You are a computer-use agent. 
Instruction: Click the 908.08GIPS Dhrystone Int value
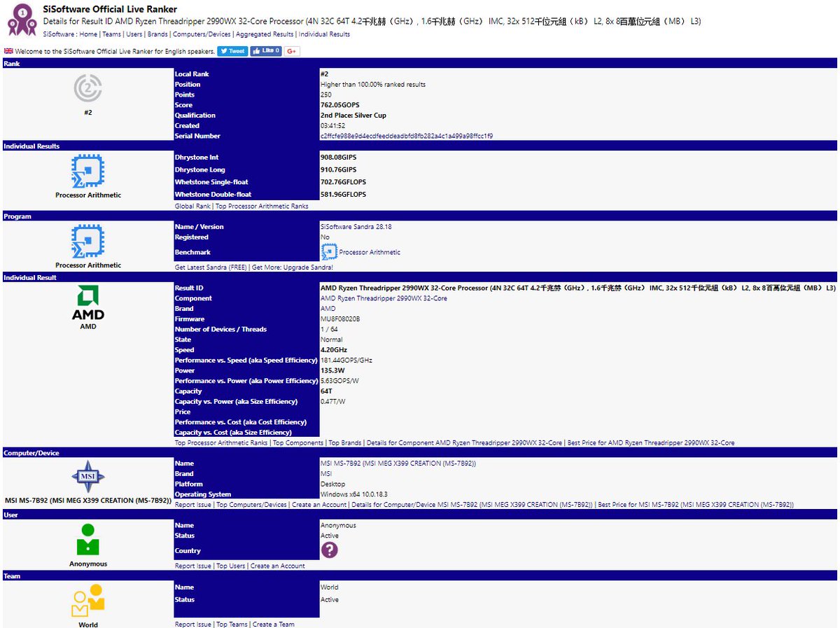(x=338, y=158)
